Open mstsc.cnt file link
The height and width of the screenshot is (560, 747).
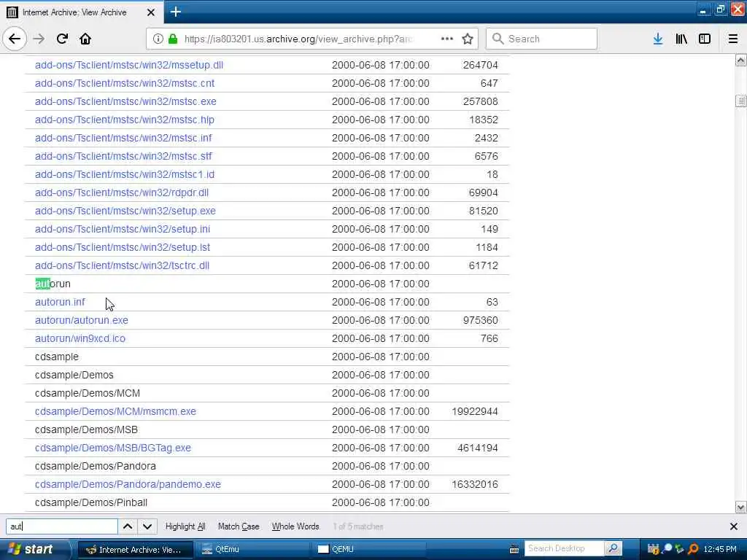124,83
